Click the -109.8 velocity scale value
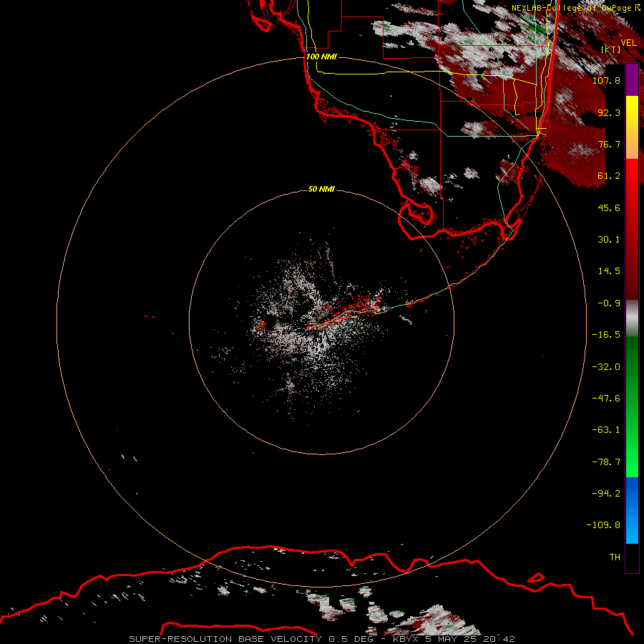This screenshot has height=644, width=644. [603, 525]
